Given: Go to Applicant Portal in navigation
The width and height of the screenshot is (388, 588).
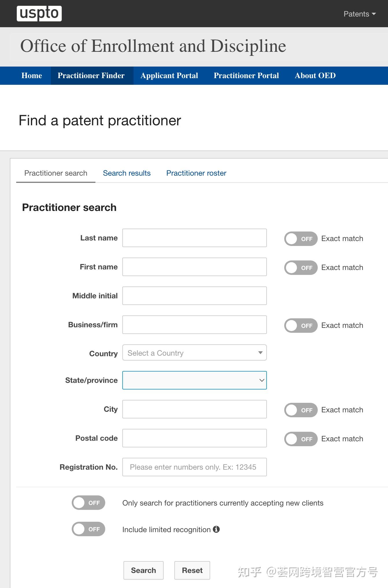Looking at the screenshot, I should point(169,76).
